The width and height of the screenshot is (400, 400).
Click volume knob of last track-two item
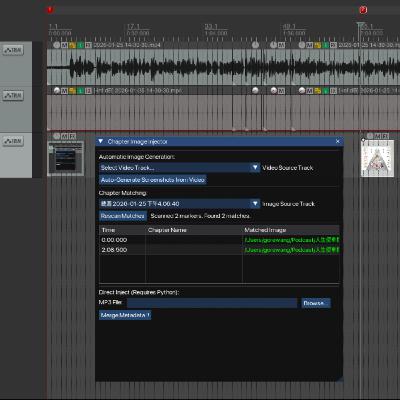point(302,90)
